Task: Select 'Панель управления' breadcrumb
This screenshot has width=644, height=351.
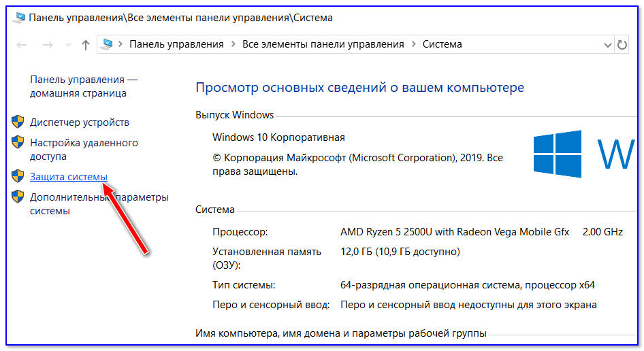Action: click(x=176, y=44)
